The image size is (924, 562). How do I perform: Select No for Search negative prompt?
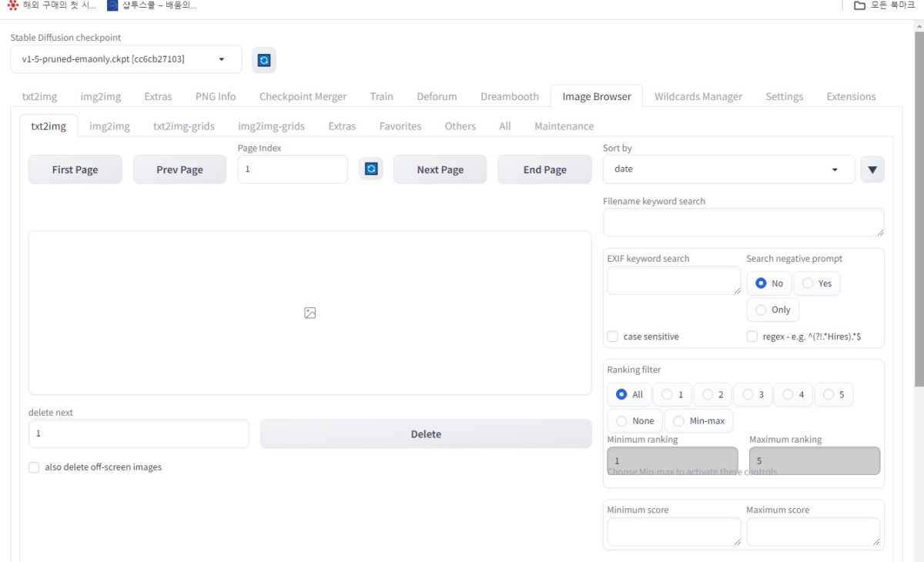coord(769,283)
